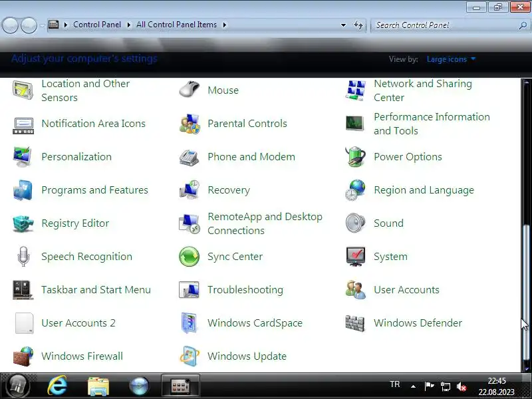
Task: Refresh the address bar view
Action: [358, 25]
